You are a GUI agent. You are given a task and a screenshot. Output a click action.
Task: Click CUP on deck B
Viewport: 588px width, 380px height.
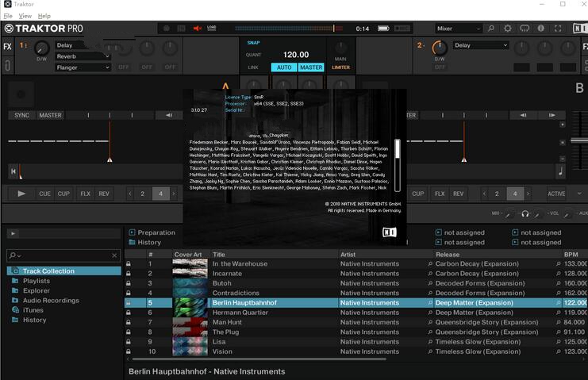tap(418, 194)
